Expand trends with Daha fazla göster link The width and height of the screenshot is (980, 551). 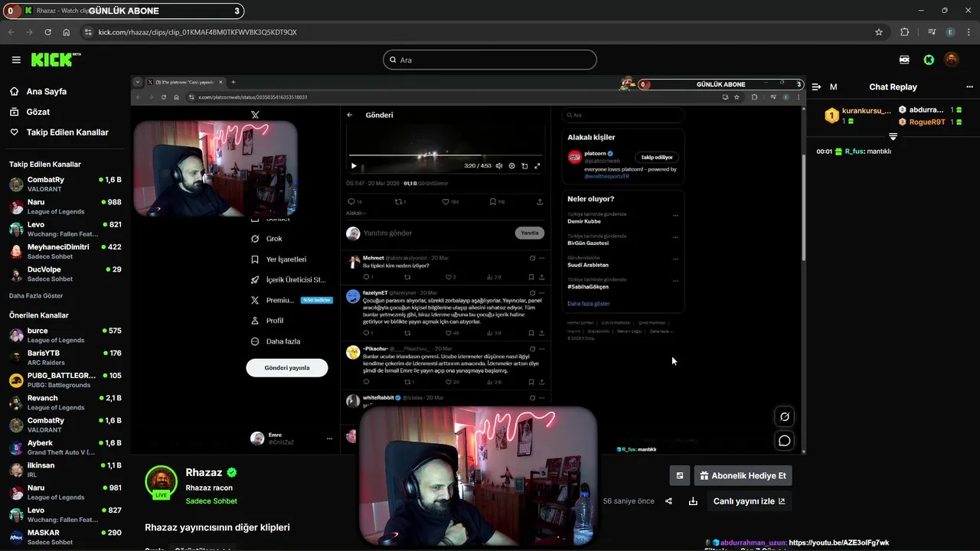click(588, 304)
